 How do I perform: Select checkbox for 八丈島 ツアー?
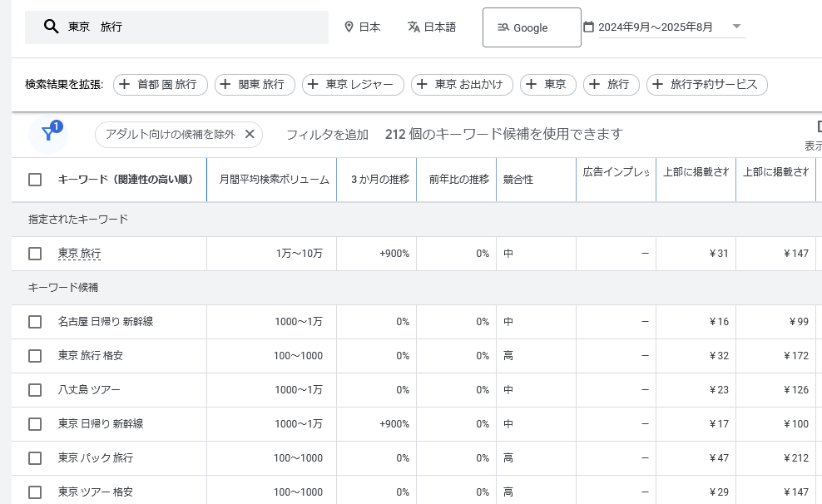[x=35, y=390]
